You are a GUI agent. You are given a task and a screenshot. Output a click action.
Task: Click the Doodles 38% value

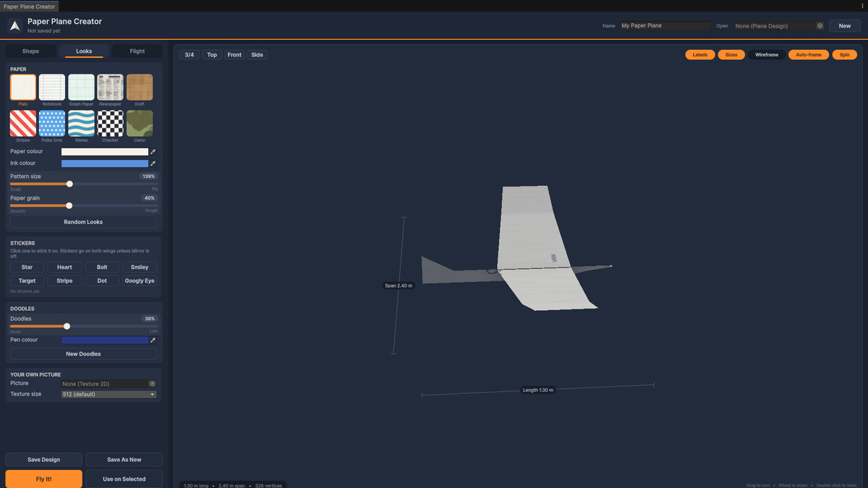pos(150,319)
